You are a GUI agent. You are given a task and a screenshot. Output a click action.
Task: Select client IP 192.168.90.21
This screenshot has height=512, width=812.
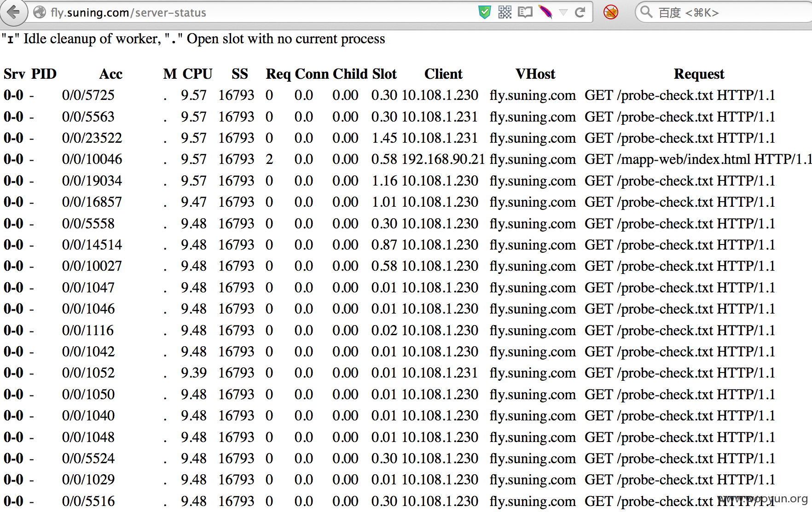pyautogui.click(x=443, y=159)
